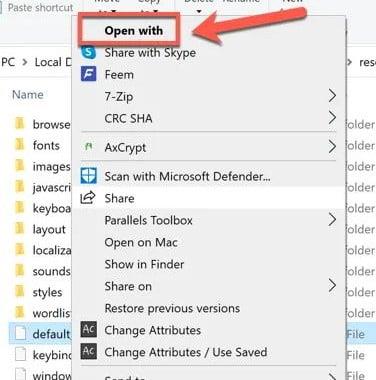This screenshot has height=380, width=376.
Task: Click the Ac icon beside Change Attributes
Action: [89, 329]
